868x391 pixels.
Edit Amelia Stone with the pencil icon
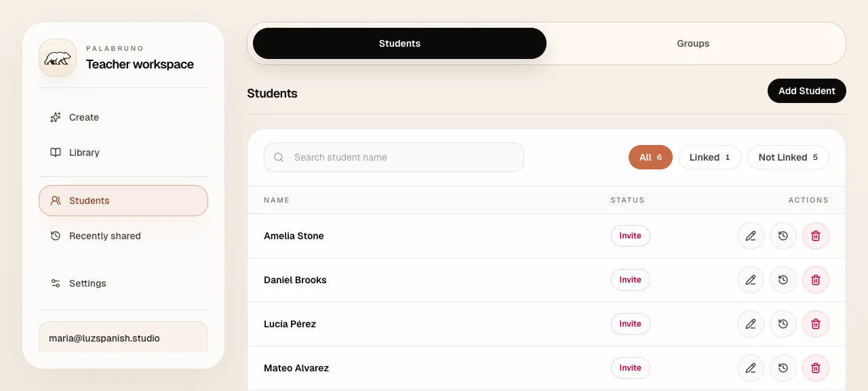(751, 236)
